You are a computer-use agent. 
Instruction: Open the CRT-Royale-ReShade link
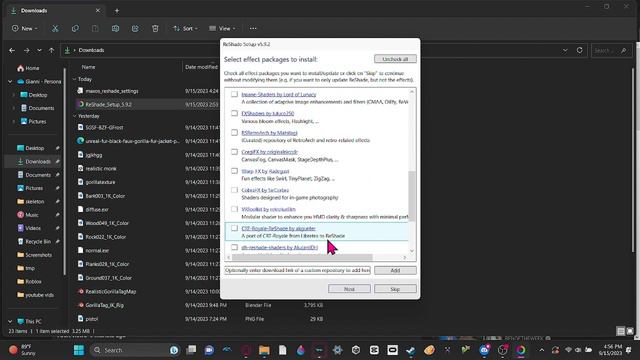[x=278, y=228]
